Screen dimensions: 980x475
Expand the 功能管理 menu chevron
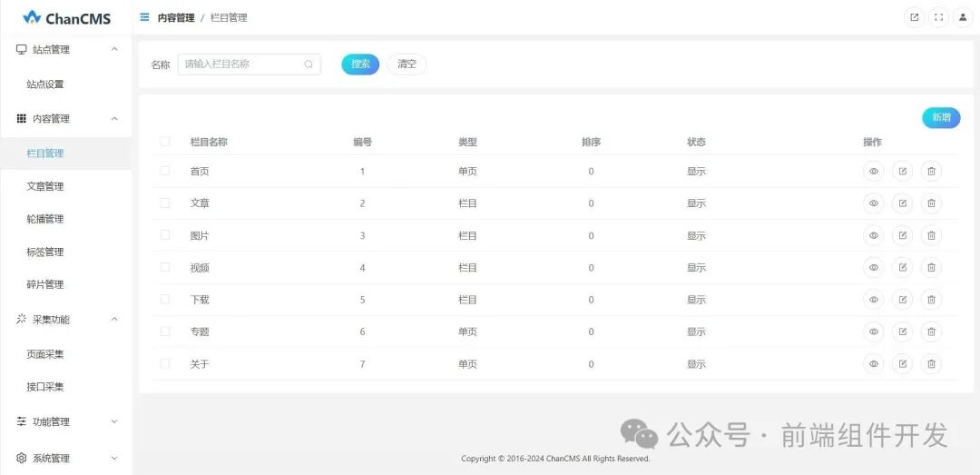pos(114,421)
